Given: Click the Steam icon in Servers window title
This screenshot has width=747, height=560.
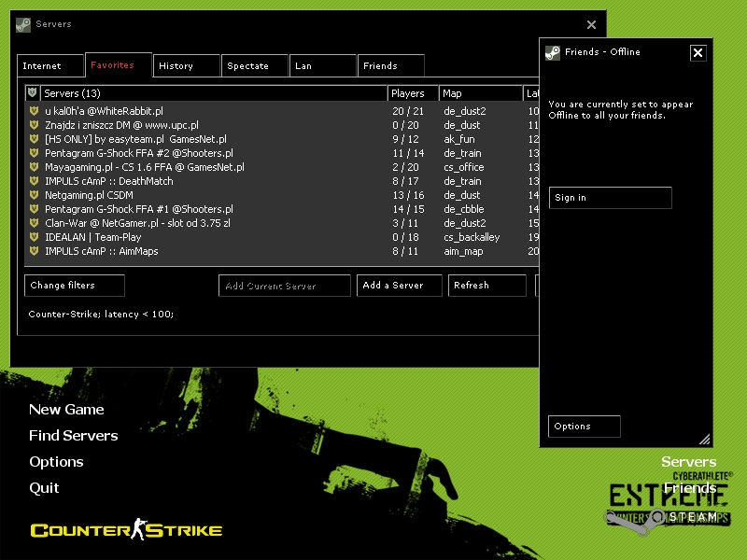Looking at the screenshot, I should point(22,24).
